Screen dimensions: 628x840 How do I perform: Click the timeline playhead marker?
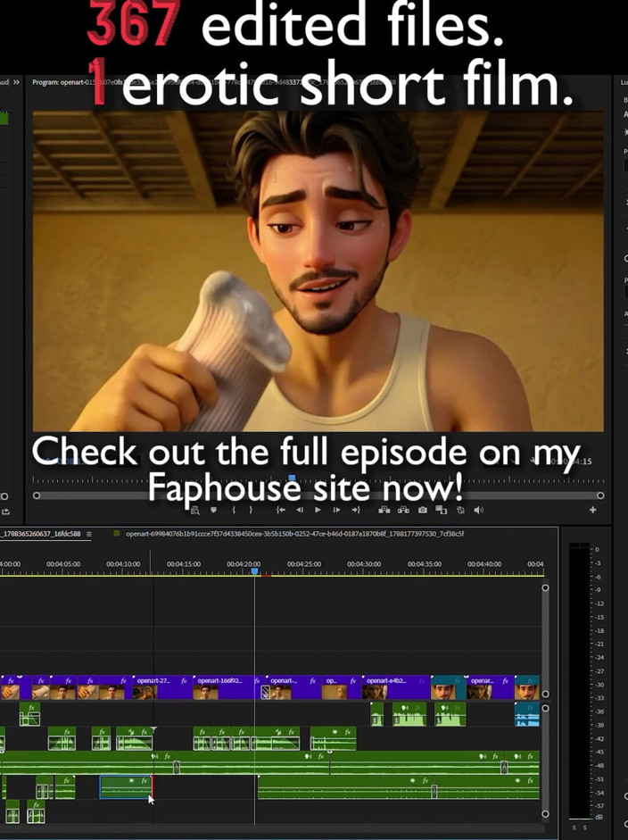click(x=255, y=571)
